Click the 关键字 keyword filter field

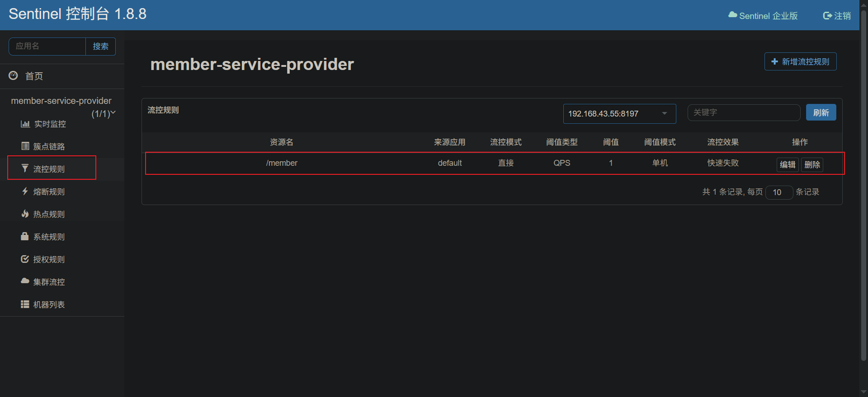click(743, 112)
